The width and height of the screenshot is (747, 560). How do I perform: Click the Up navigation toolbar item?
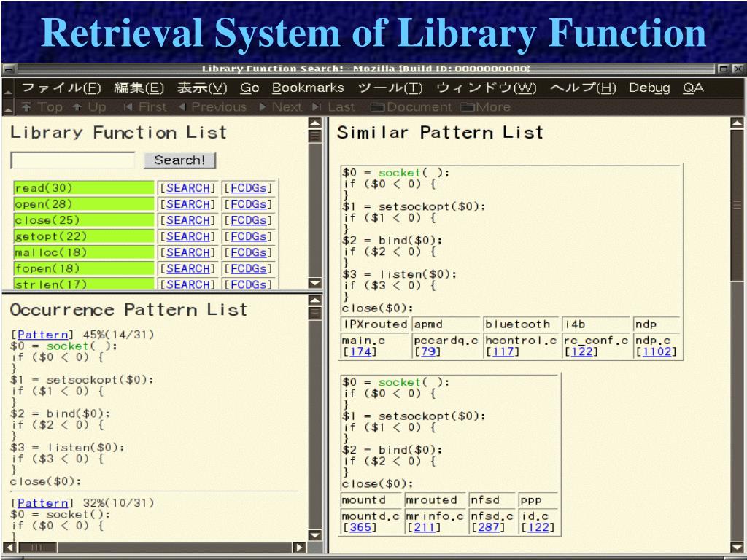click(x=90, y=107)
